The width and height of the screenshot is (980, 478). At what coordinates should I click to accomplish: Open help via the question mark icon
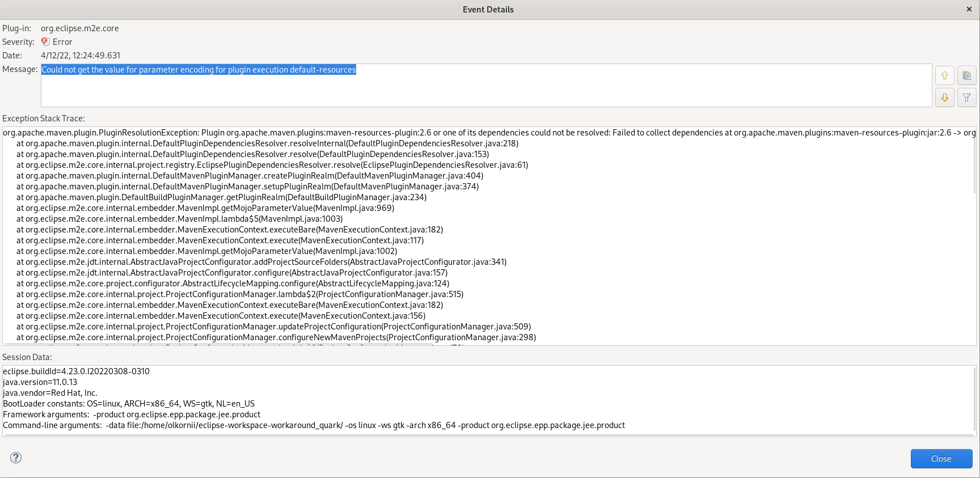tap(16, 458)
